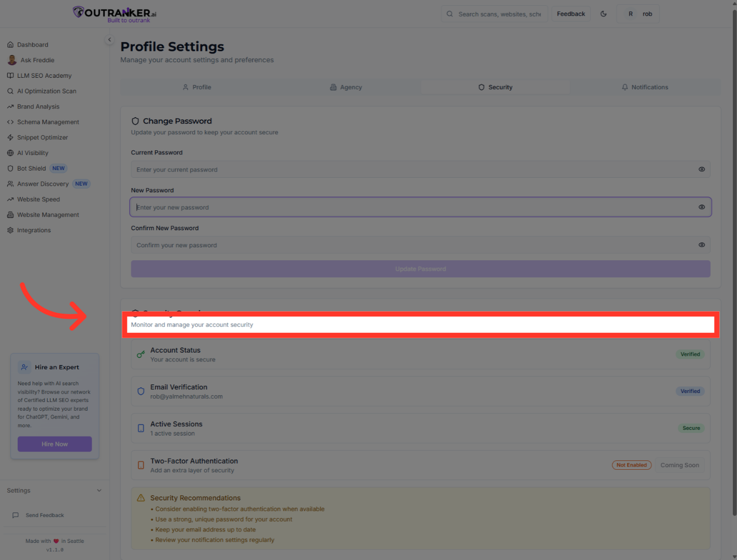Open the Snippet Optimizer
Screen dimensions: 737x560
(42, 137)
